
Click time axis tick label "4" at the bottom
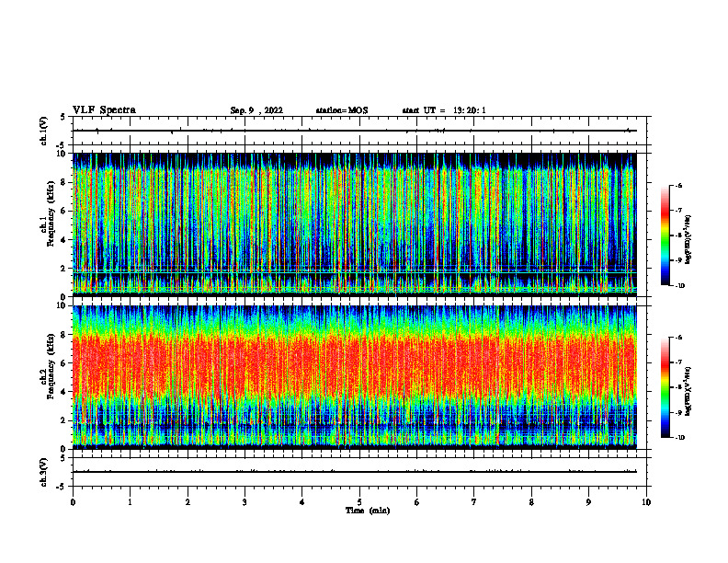[x=302, y=502]
